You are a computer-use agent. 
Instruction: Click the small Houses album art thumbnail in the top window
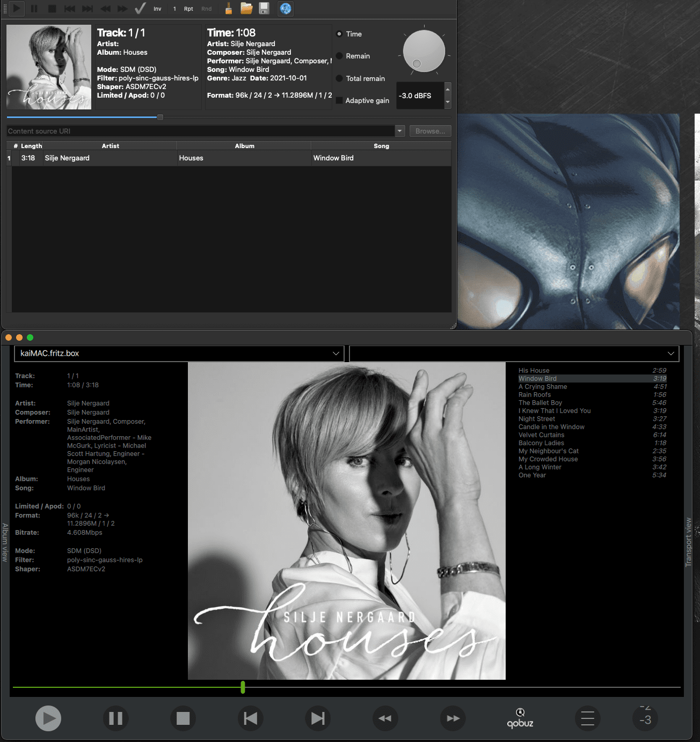tap(49, 67)
